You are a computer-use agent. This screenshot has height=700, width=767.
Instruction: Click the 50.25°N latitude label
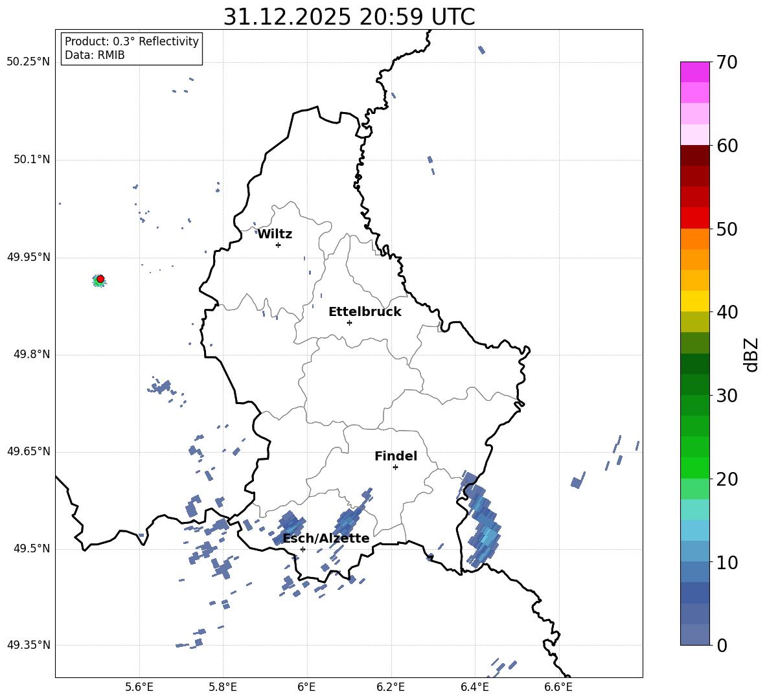29,62
